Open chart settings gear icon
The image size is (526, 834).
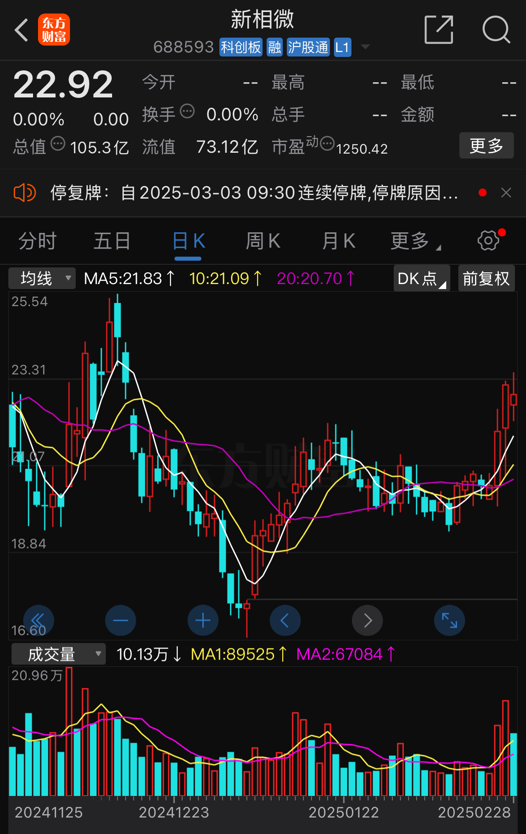pos(488,241)
